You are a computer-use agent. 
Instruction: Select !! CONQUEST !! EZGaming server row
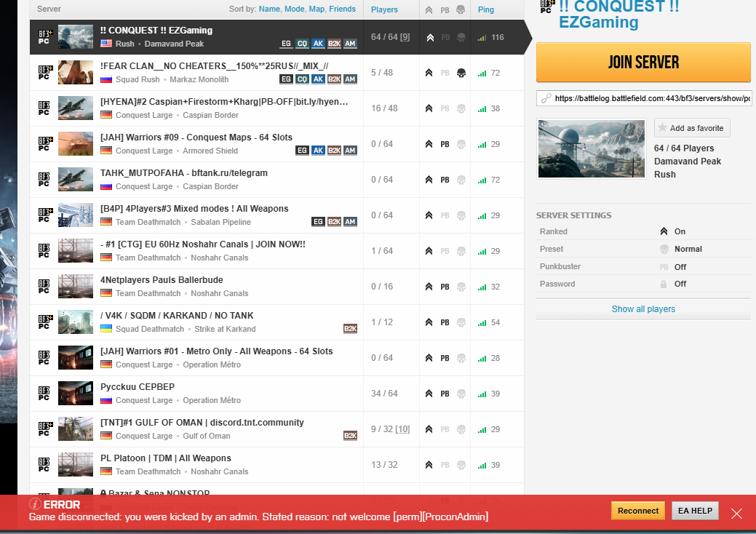(276, 37)
